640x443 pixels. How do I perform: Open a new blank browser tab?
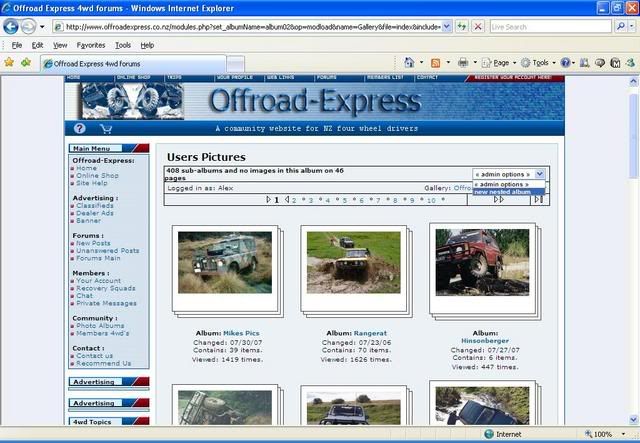(236, 64)
